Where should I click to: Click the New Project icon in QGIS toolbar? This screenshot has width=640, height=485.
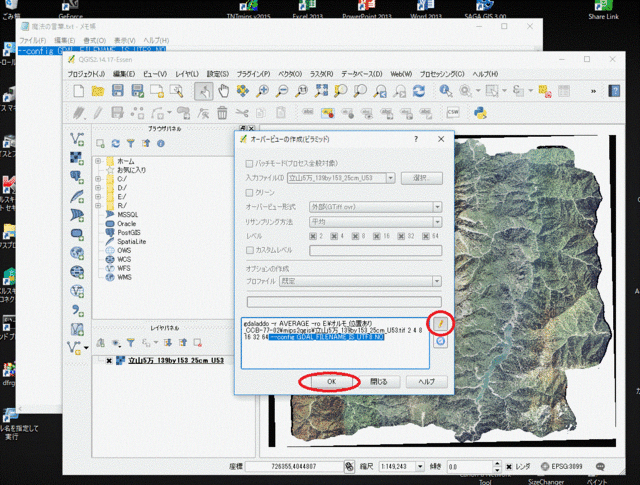click(x=78, y=91)
